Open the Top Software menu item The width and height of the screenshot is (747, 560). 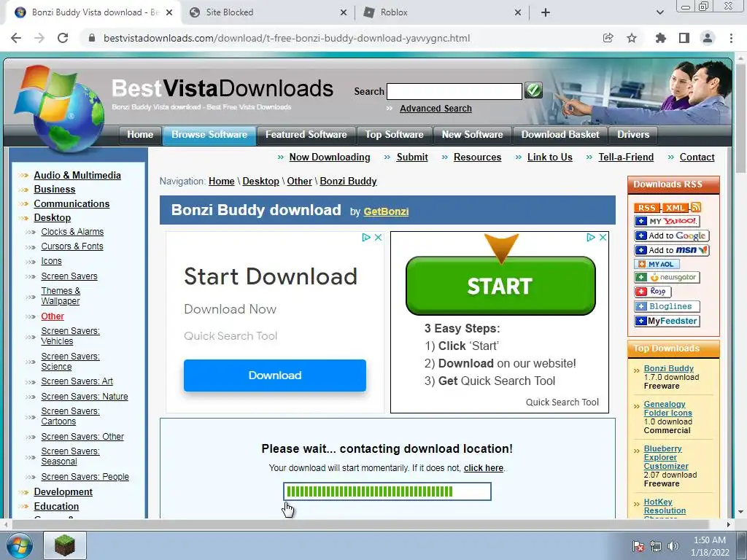[394, 135]
